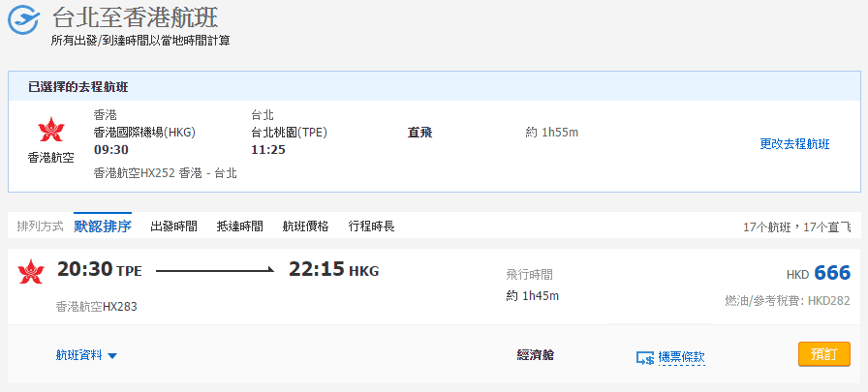Click the 22:15 HKG arrival time
868x392 pixels.
coord(334,270)
